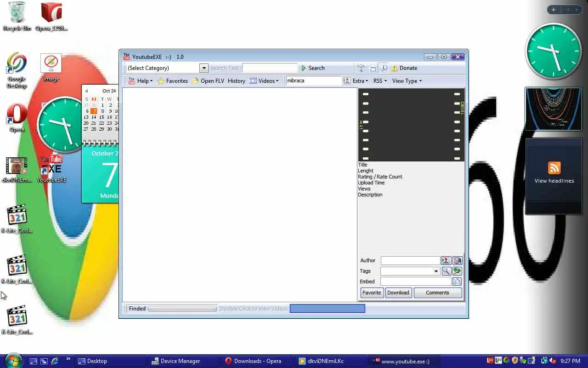
Task: Click the film strip video preview
Action: (x=411, y=125)
